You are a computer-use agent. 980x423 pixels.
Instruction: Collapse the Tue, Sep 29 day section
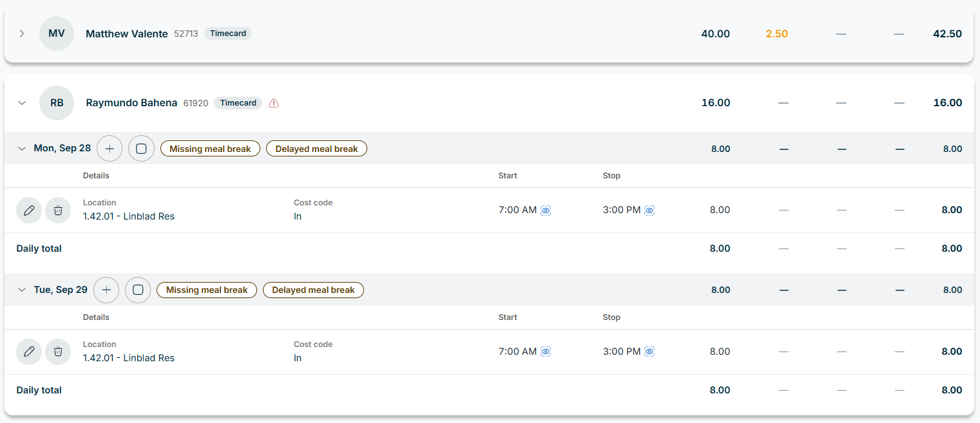click(x=22, y=290)
